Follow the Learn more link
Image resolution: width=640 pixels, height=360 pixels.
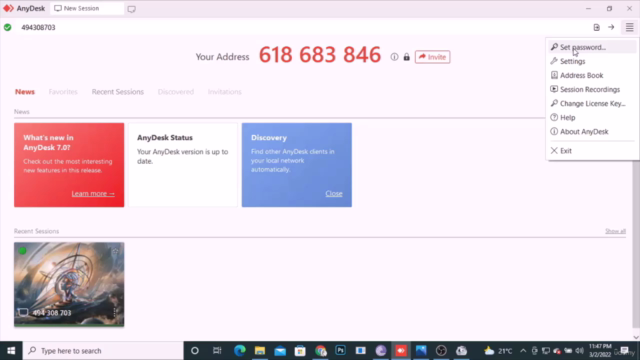click(93, 193)
